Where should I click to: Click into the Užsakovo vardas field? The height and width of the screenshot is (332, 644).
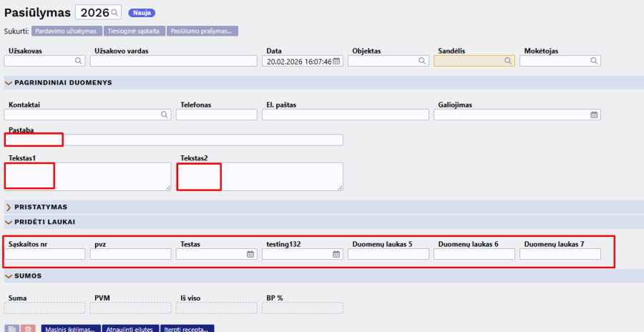(173, 62)
